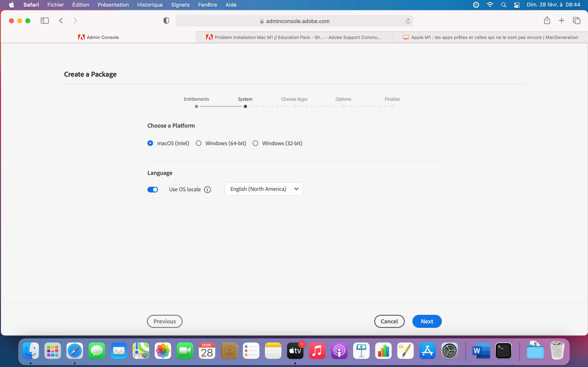The image size is (588, 367).
Task: Expand English (North America) language dropdown
Action: pyautogui.click(x=264, y=189)
